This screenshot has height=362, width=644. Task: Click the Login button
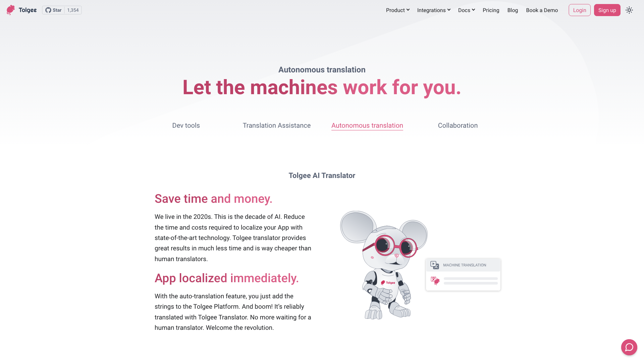click(x=579, y=10)
